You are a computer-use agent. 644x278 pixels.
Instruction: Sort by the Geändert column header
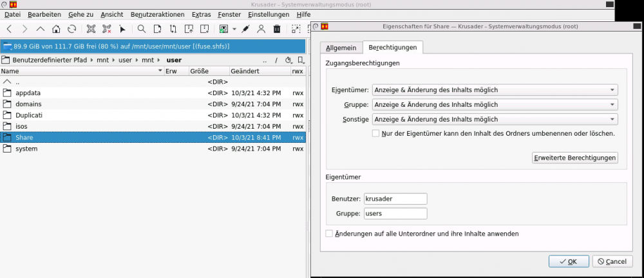[260, 71]
